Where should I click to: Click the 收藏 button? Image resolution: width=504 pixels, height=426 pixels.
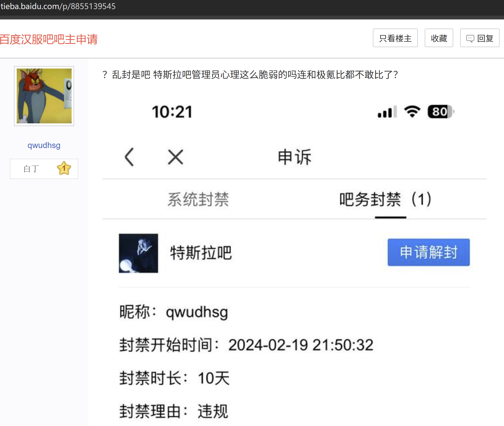point(439,38)
